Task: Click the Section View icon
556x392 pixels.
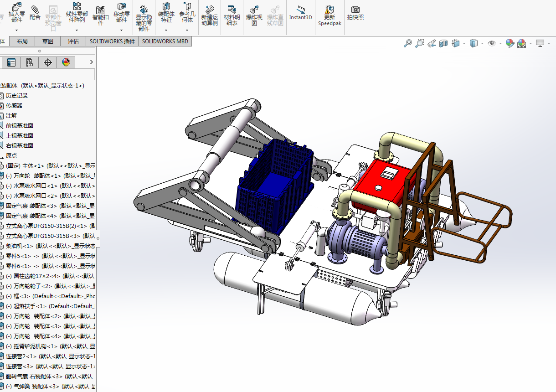Action: coord(443,43)
